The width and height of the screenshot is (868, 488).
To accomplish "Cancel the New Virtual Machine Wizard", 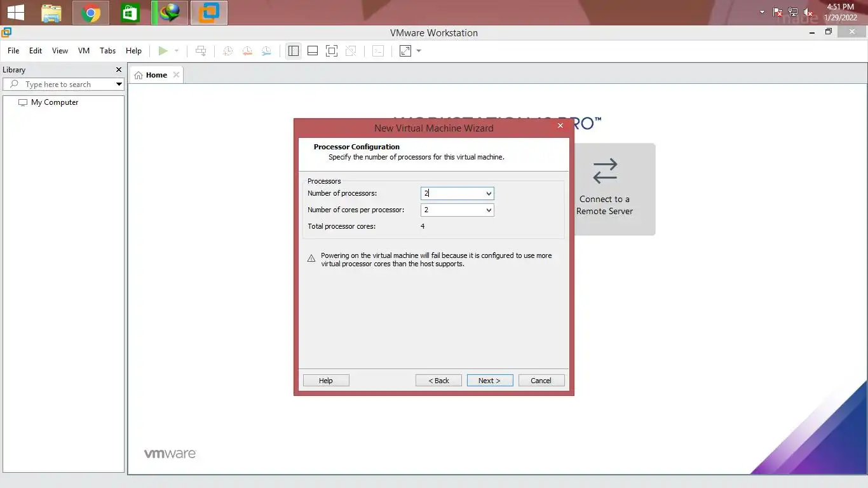I will tap(541, 381).
